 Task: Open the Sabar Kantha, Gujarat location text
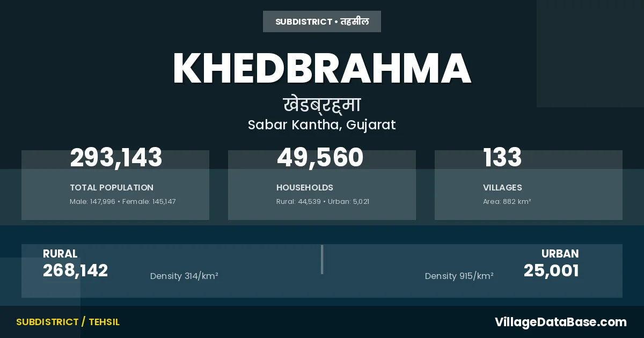[322, 125]
